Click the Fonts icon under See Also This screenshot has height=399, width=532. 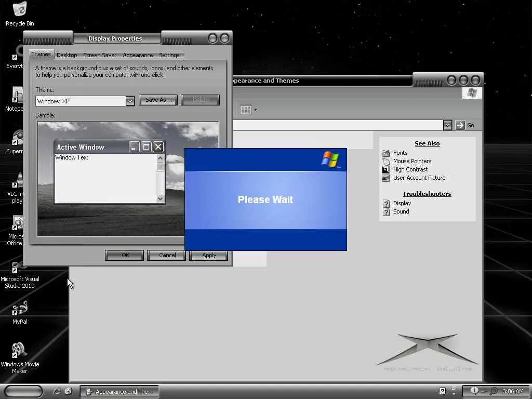tap(386, 153)
